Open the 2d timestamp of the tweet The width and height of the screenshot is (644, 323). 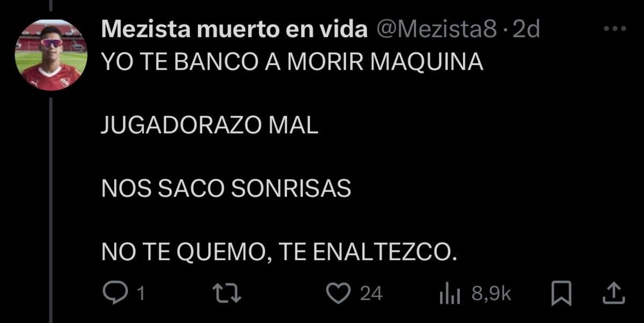click(x=526, y=31)
